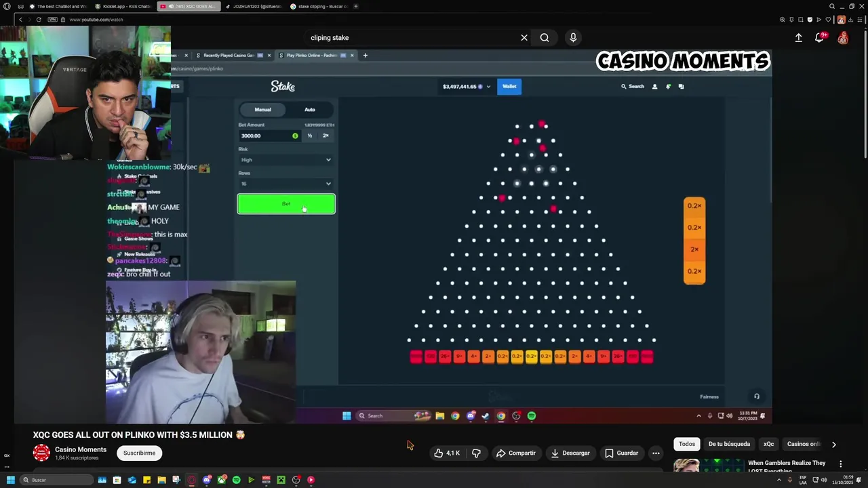Open the Risk High dropdown
Image resolution: width=868 pixels, height=488 pixels.
pos(286,160)
